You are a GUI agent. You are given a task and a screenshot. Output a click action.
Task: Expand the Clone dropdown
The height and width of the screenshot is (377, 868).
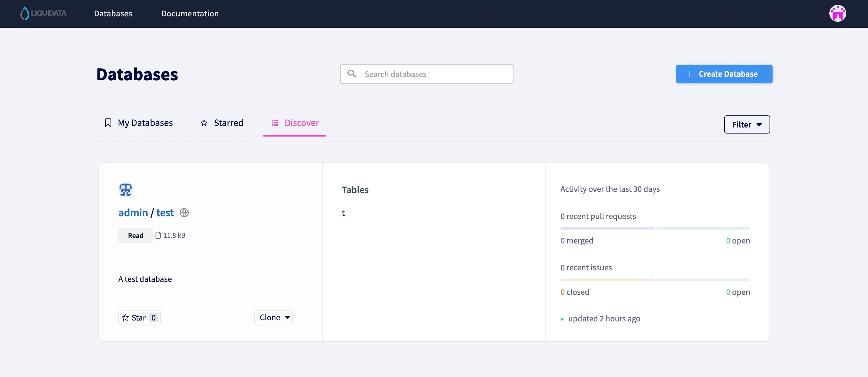click(x=273, y=317)
